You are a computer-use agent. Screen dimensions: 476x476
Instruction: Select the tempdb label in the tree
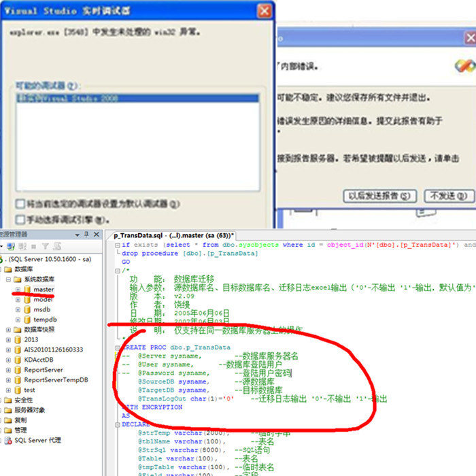pos(45,320)
